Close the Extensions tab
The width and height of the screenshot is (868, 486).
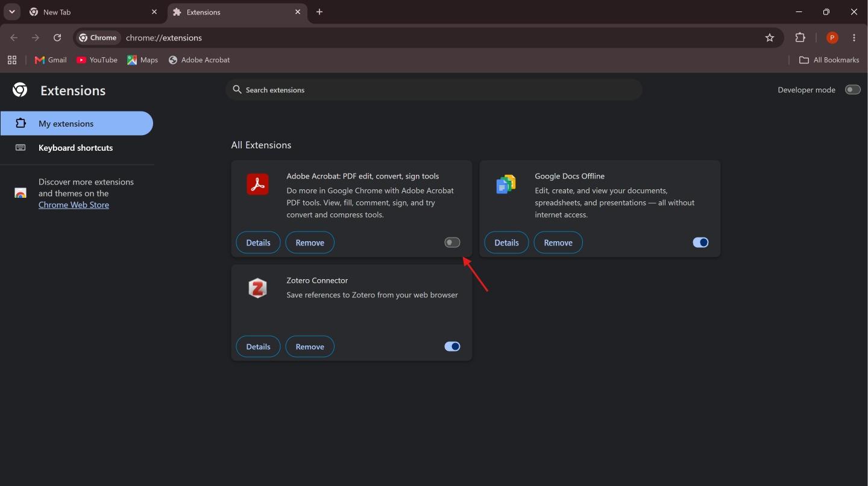(297, 12)
